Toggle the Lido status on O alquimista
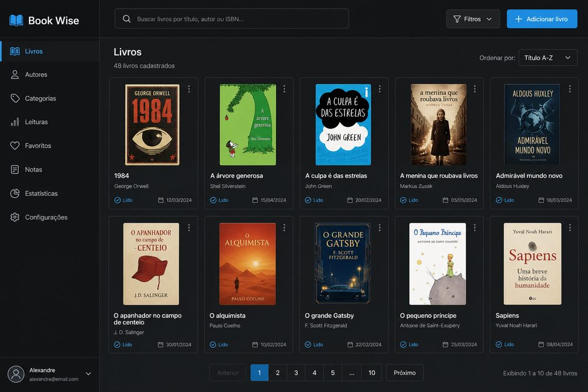The image size is (588, 392). [x=219, y=344]
